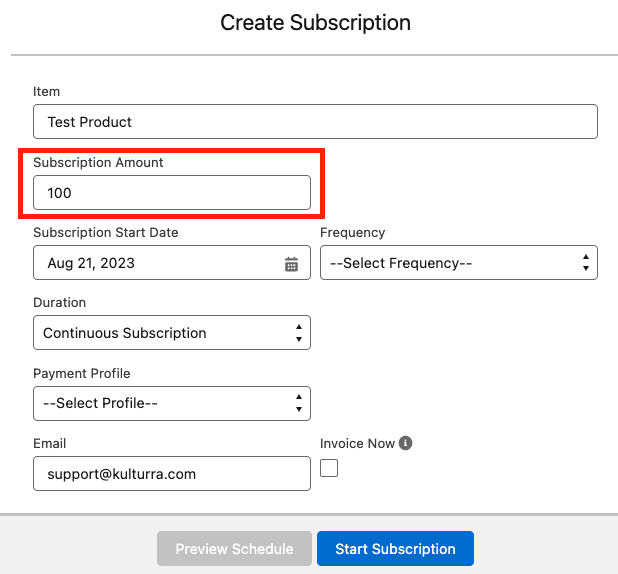Click into the Subscription Amount field
Screen dimensions: 618x574
click(x=171, y=193)
